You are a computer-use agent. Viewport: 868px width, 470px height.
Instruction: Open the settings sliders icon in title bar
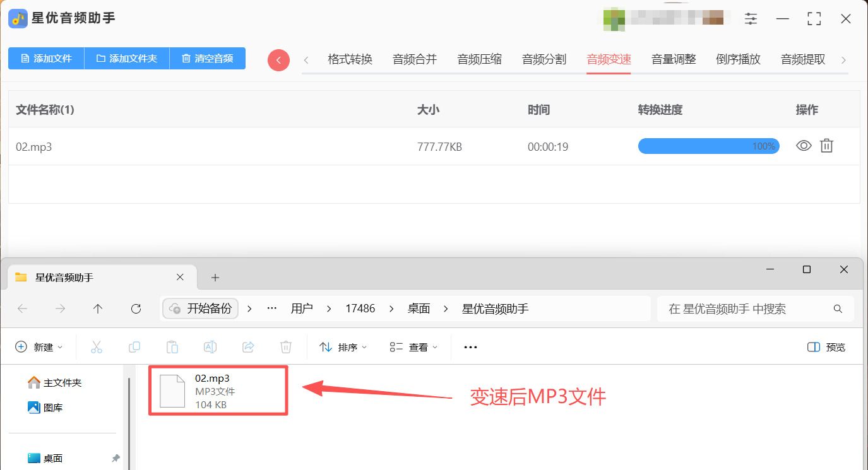click(x=751, y=19)
